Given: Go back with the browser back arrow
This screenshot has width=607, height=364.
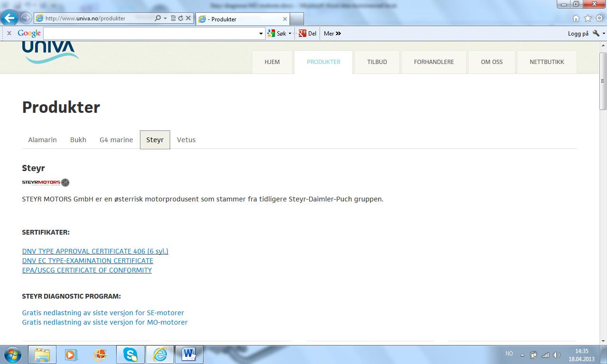Looking at the screenshot, I should 9,18.
